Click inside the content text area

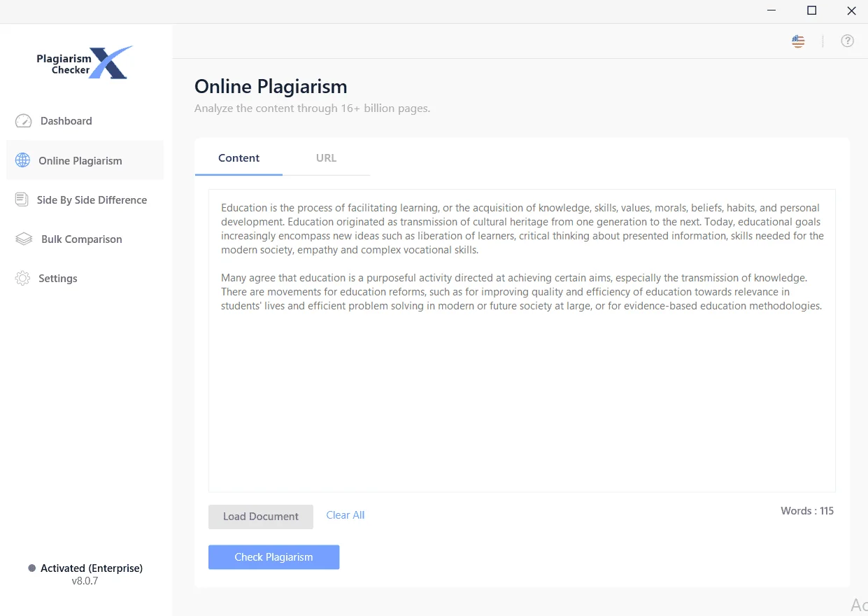pyautogui.click(x=522, y=341)
